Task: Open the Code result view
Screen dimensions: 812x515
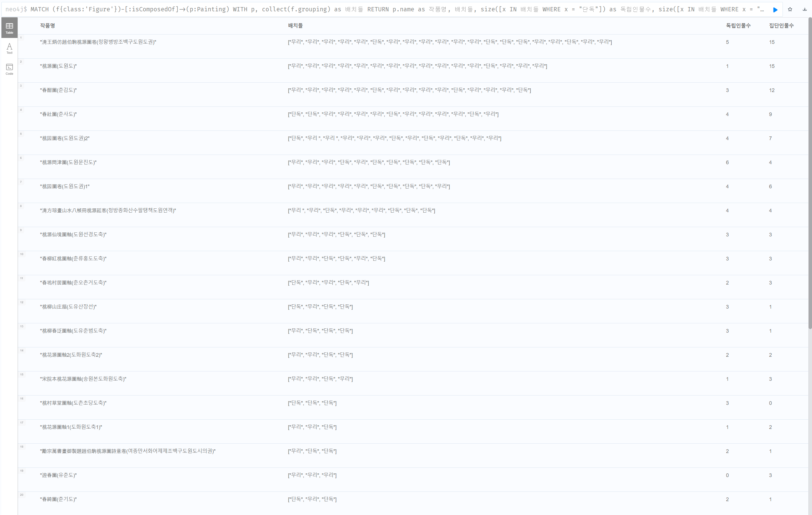Action: 9,69
